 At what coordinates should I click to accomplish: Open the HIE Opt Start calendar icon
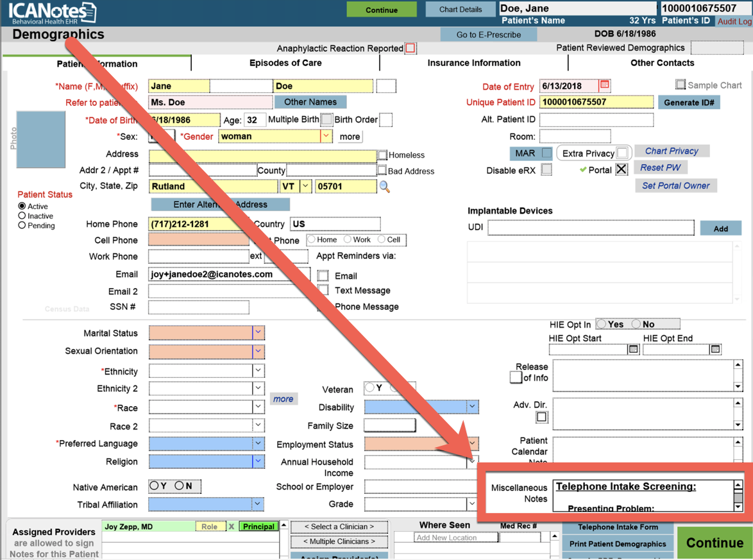[633, 349]
